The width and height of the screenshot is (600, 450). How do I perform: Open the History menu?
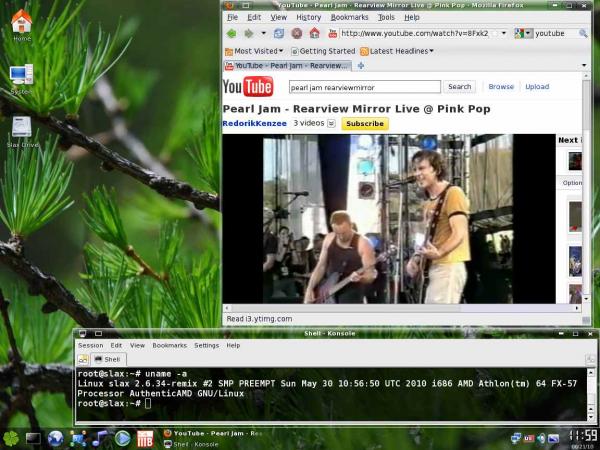308,17
